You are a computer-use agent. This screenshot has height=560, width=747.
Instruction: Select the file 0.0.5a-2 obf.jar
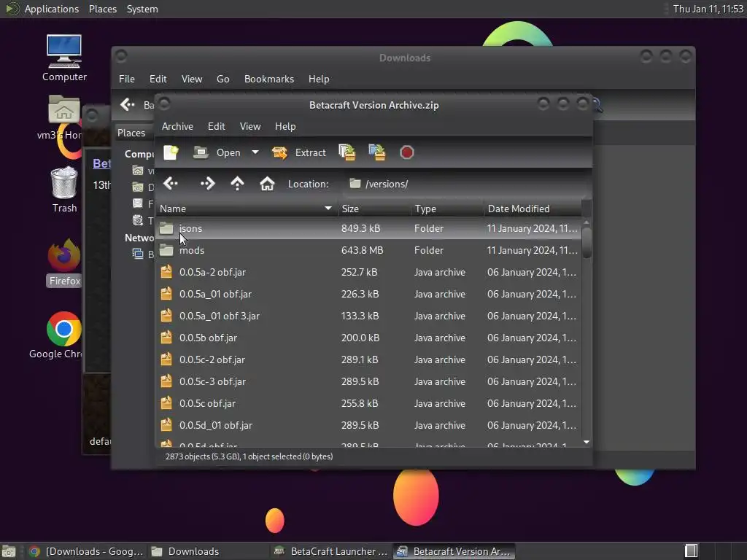click(x=368, y=273)
